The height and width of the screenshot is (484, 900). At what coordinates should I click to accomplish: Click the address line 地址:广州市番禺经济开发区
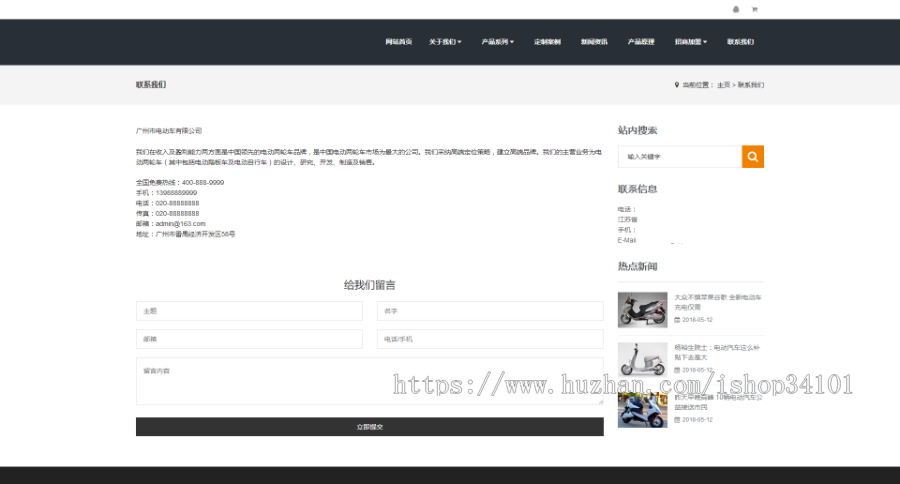185,234
